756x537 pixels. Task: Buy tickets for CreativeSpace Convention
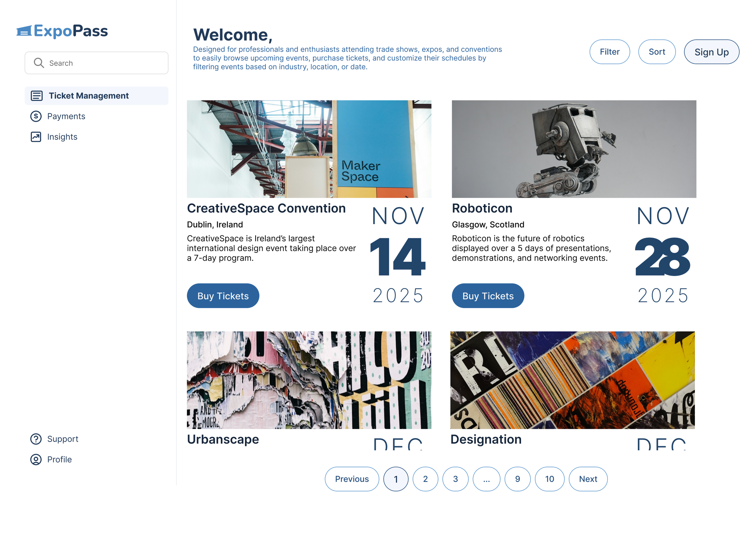coord(223,296)
